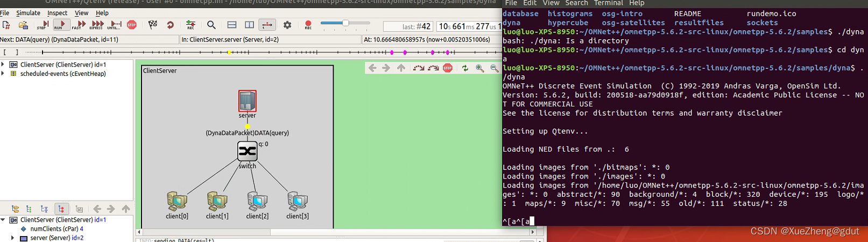868x242 pixels.
Task: Click the inspector forward arrow below object tree
Action: 111,209
